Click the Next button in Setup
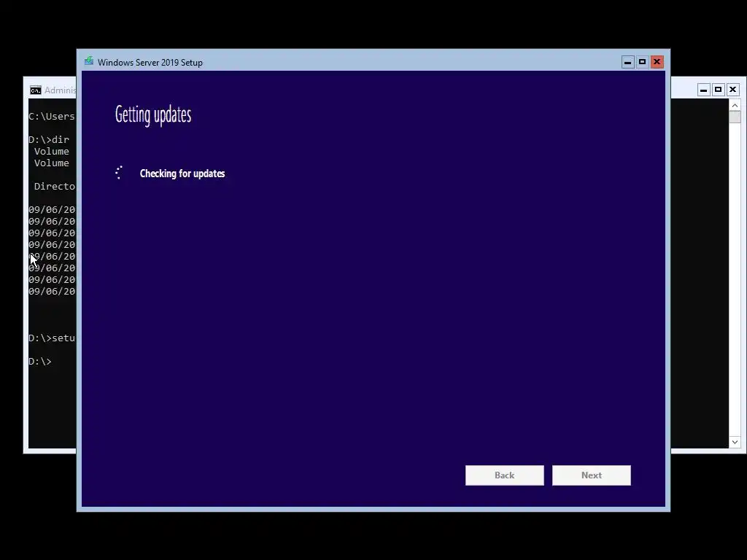This screenshot has height=560, width=747. 591,475
